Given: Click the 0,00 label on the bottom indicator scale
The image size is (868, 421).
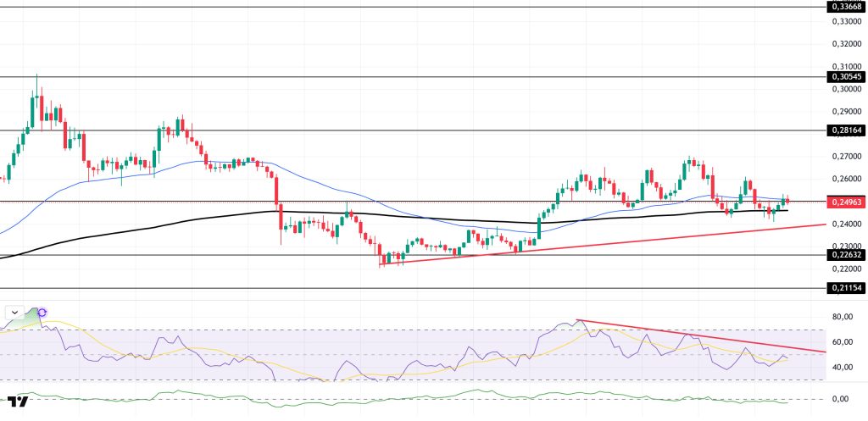Looking at the screenshot, I should click(x=841, y=398).
